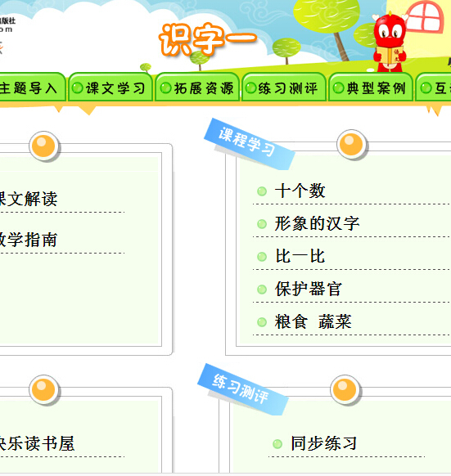Click the 识字一 title heading
The image size is (451, 476).
pos(208,40)
